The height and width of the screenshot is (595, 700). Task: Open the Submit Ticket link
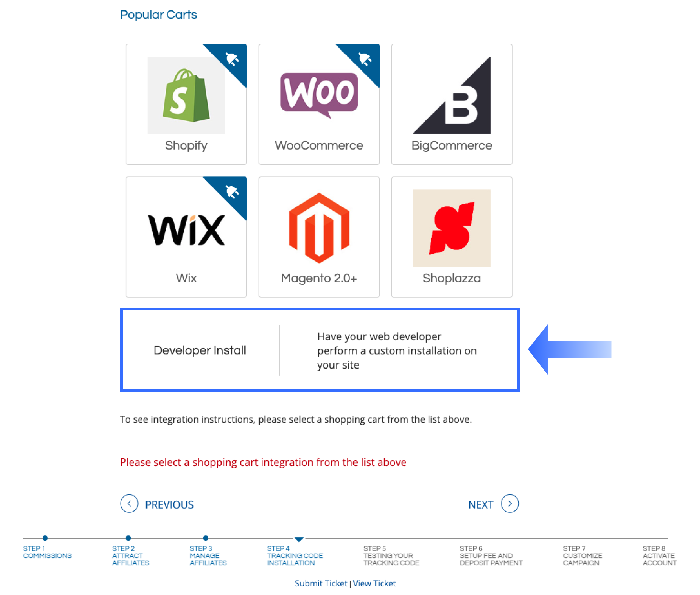[x=320, y=583]
